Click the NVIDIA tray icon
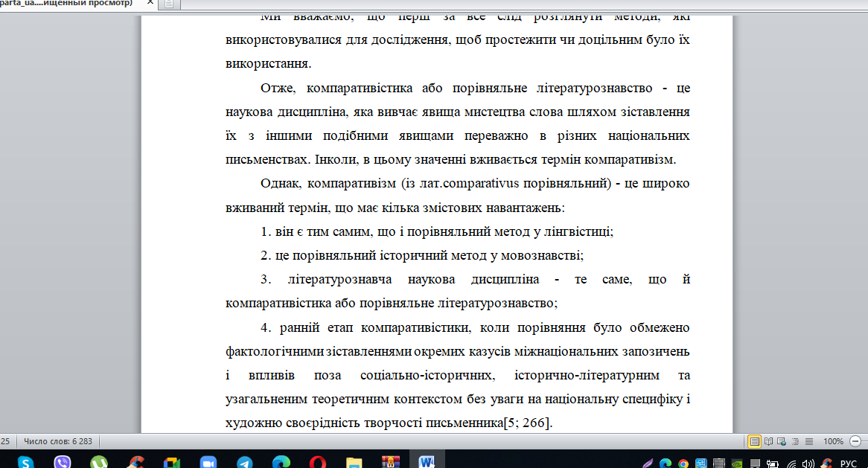Screen dimensions: 868x468 [737, 464]
